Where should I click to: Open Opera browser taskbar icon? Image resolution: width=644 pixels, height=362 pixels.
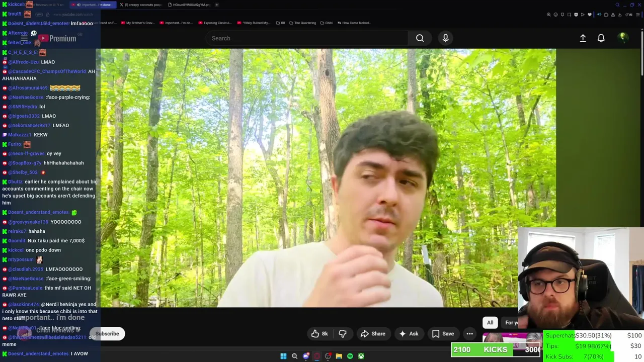(316, 356)
